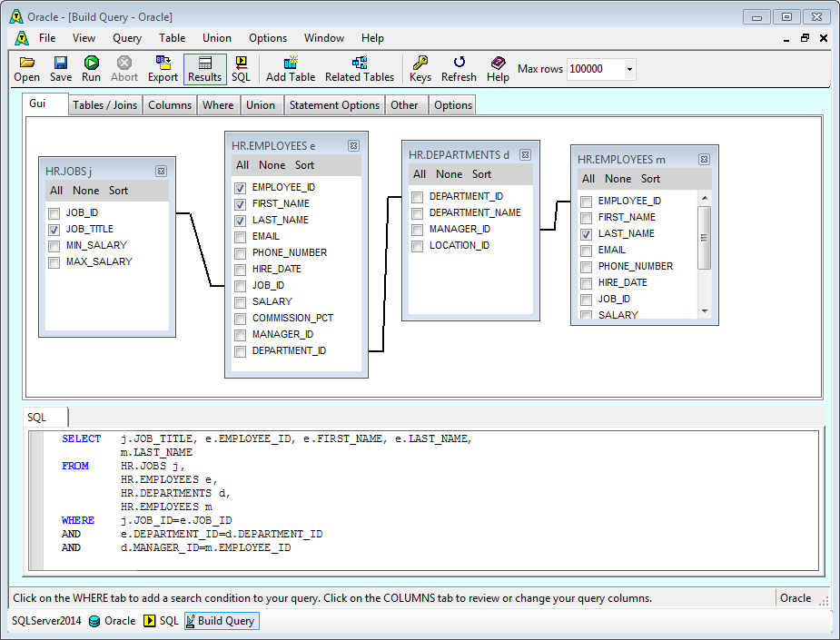Open the File menu
The image size is (840, 640).
[x=47, y=38]
